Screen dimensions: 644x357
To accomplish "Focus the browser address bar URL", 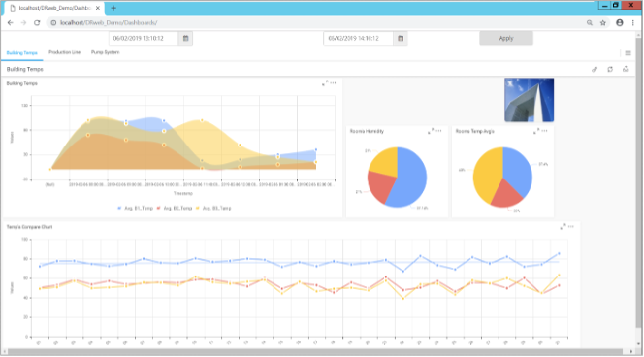I will click(109, 23).
